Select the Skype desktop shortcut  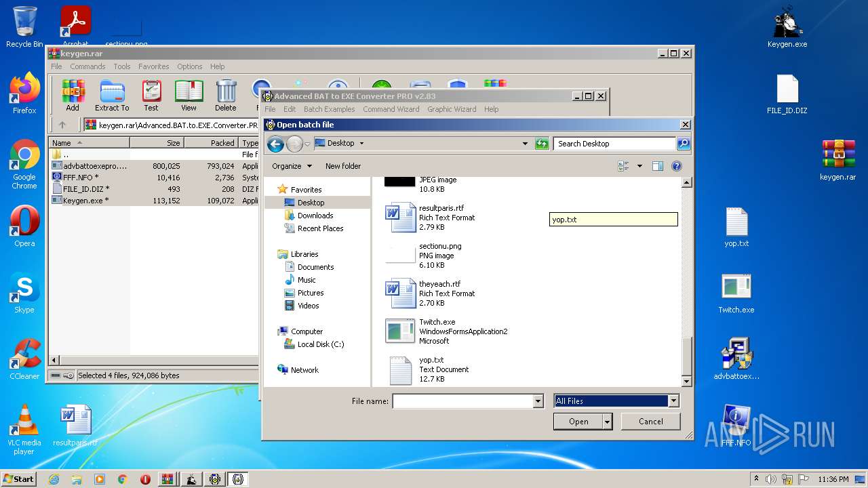point(24,293)
